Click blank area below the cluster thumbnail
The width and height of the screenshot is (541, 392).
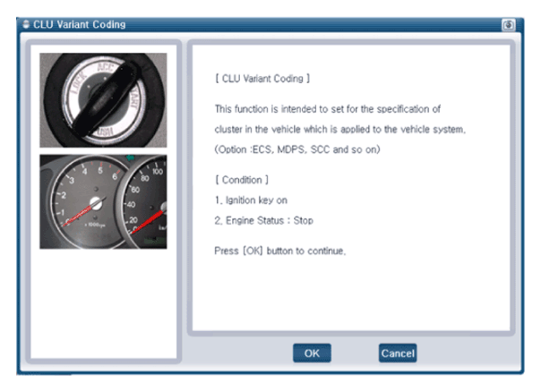click(x=103, y=303)
